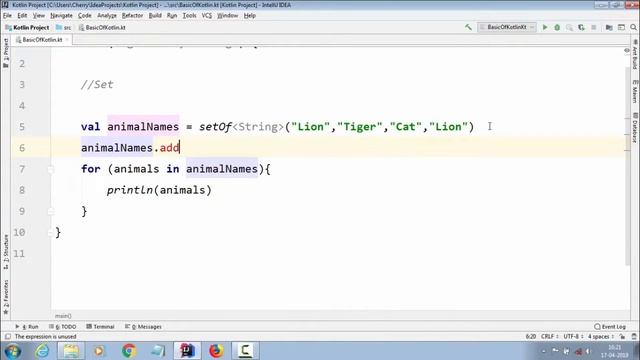The height and width of the screenshot is (360, 640).
Task: Click fold end marker on line 10
Action: point(51,233)
